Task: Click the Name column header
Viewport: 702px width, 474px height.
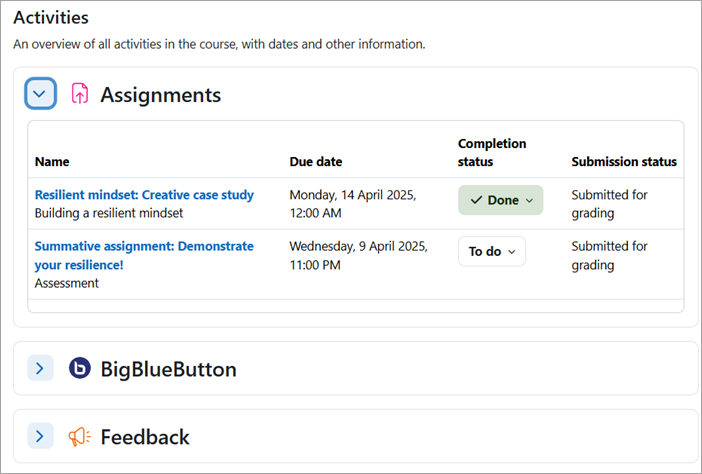Action: click(52, 161)
